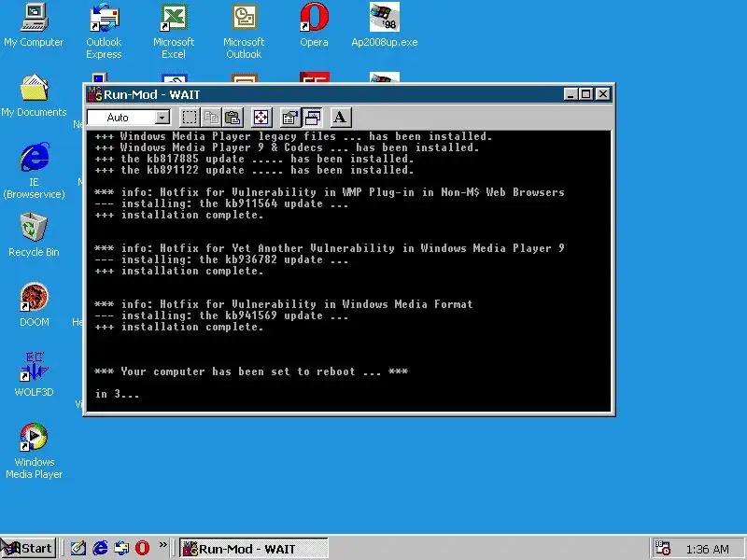Click the Copy toolbar icon
This screenshot has width=747, height=560.
211,118
